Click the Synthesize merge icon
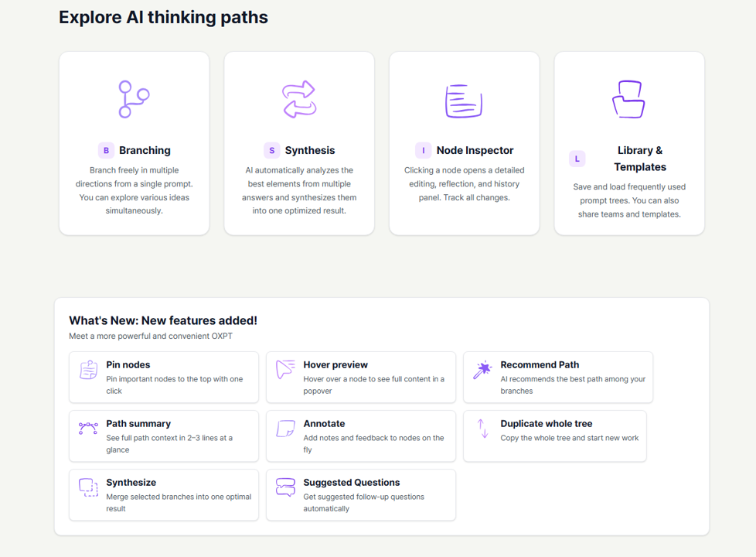 (x=87, y=487)
